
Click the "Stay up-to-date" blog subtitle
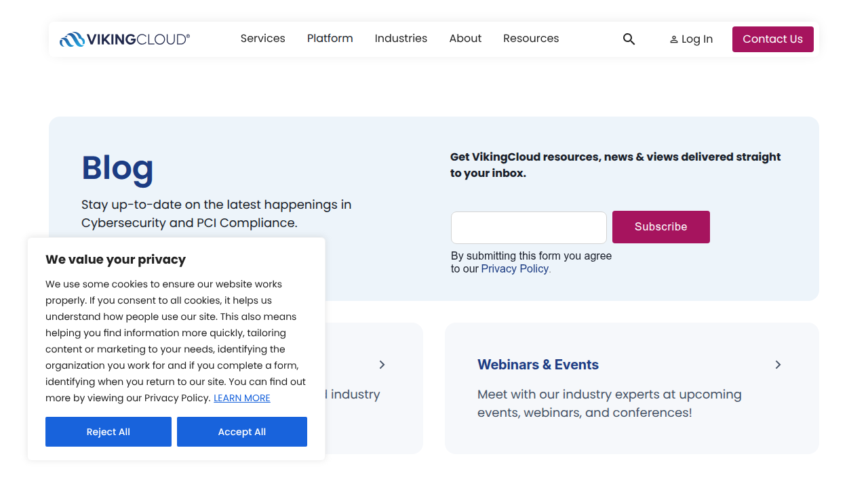coord(216,213)
